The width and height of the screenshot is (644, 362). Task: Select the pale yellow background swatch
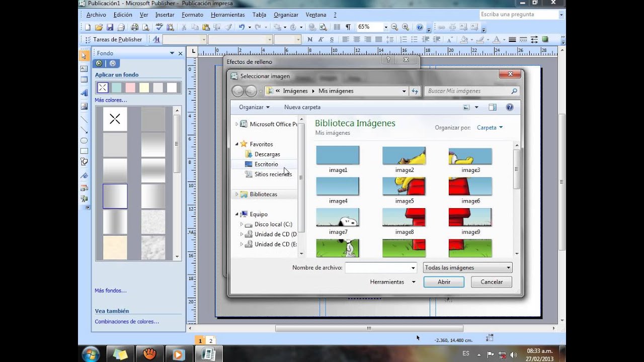(144, 87)
